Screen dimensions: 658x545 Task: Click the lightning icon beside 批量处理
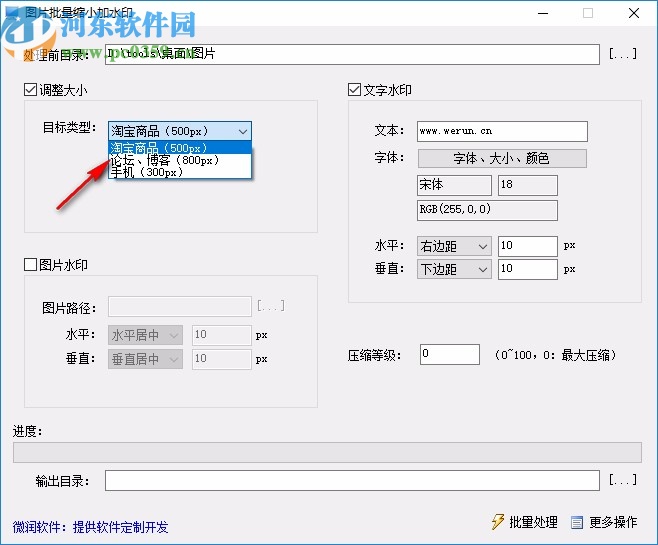pyautogui.click(x=498, y=522)
